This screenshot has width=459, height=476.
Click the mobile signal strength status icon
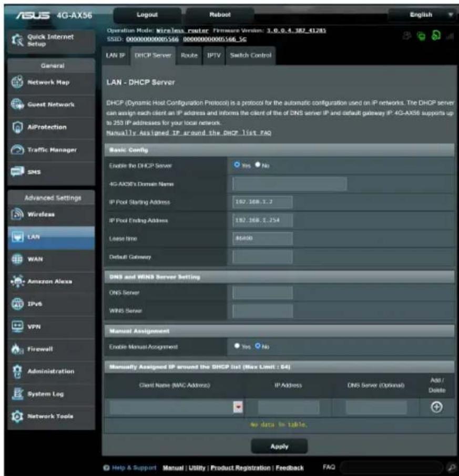tap(450, 36)
